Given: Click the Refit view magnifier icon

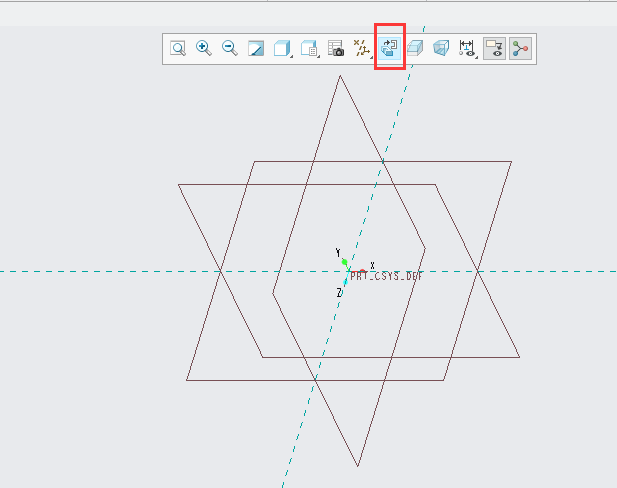Looking at the screenshot, I should pyautogui.click(x=178, y=49).
